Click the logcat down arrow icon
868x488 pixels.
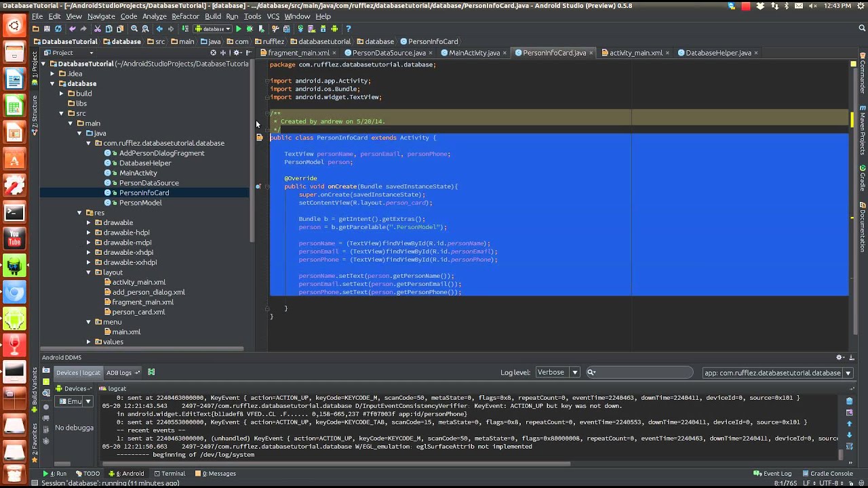click(849, 435)
